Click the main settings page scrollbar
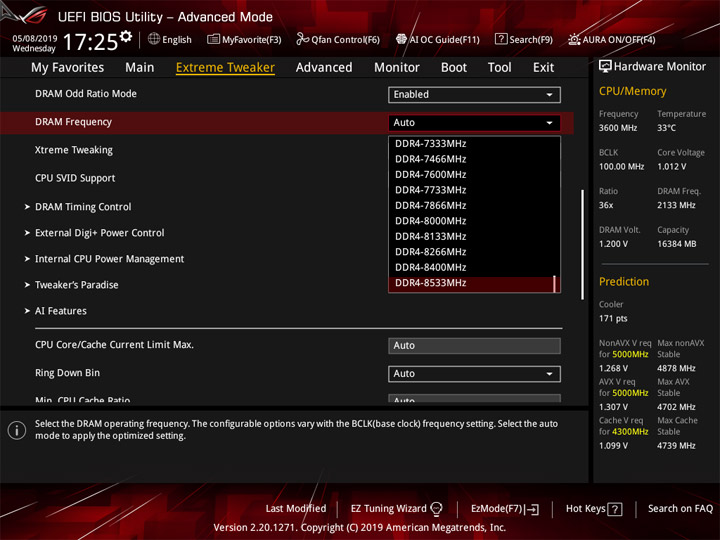 point(583,245)
